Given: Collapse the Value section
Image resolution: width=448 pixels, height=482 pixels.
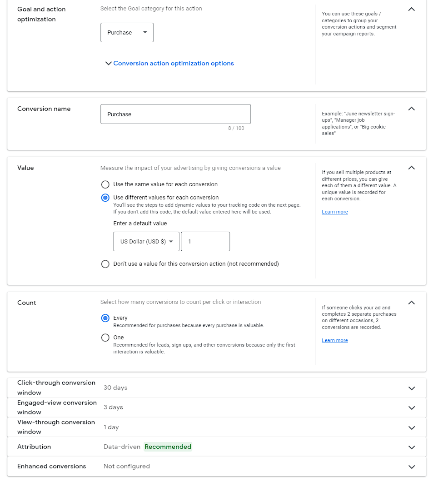Looking at the screenshot, I should pos(411,168).
